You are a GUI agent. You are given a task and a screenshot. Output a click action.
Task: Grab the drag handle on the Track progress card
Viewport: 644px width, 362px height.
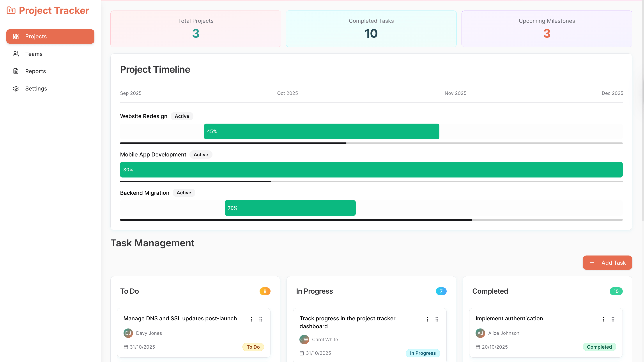point(437,319)
